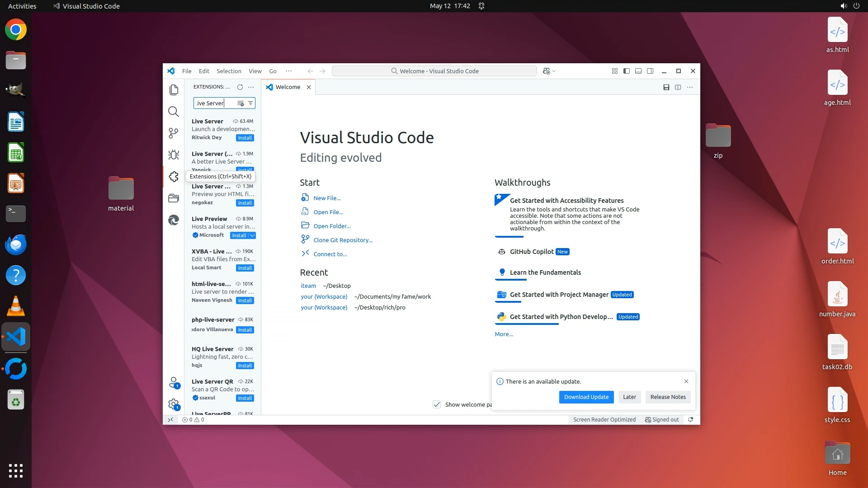Open the Source Control view
This screenshot has height=488, width=868.
174,133
